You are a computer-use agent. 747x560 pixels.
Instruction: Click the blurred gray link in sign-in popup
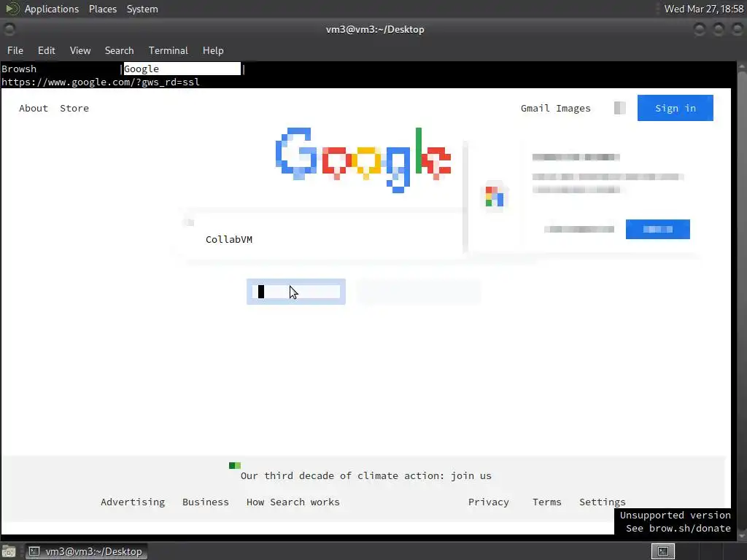pos(578,230)
